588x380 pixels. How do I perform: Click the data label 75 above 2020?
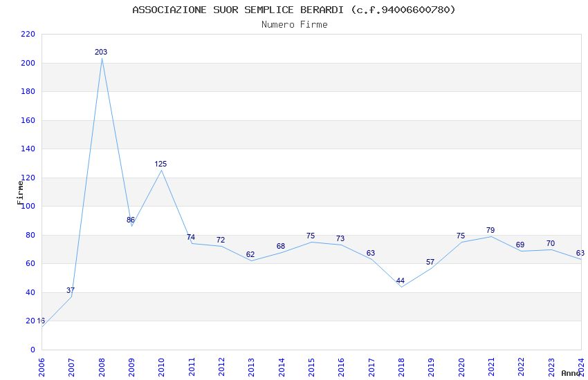pyautogui.click(x=461, y=236)
